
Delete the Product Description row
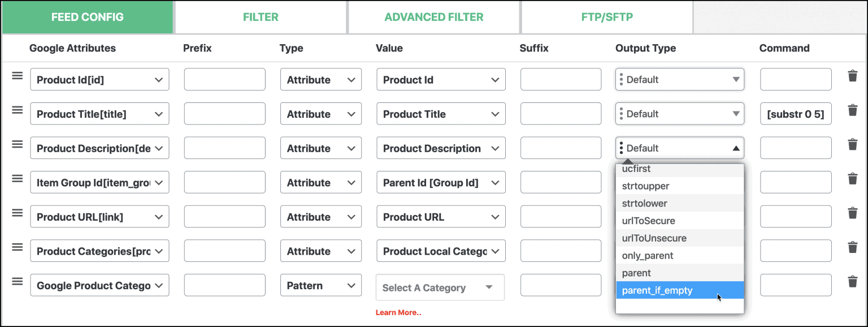pos(853,144)
